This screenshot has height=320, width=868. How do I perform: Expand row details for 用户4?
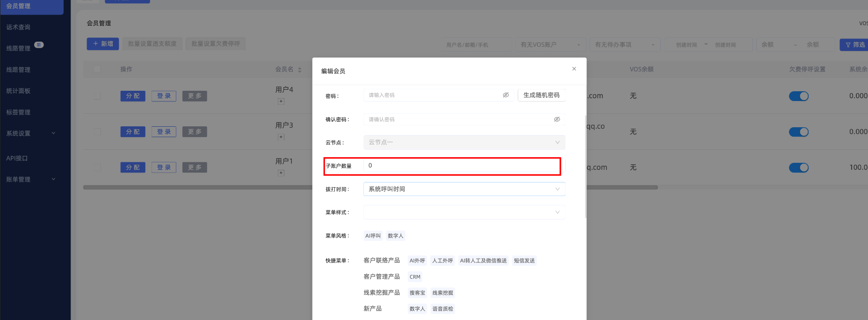[x=281, y=102]
